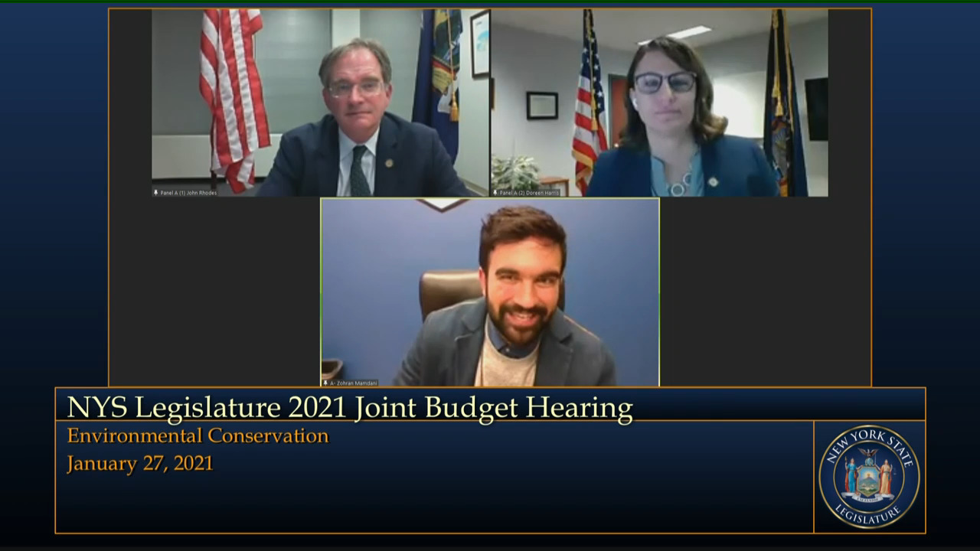Click the 'January 27, 2021' date text
980x551 pixels.
tap(140, 464)
